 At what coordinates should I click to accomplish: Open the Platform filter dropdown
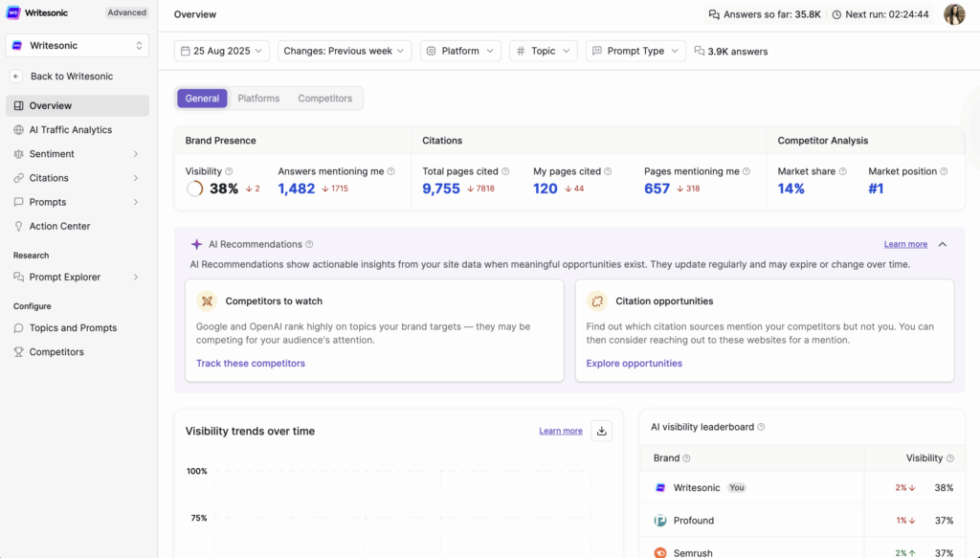pos(459,51)
